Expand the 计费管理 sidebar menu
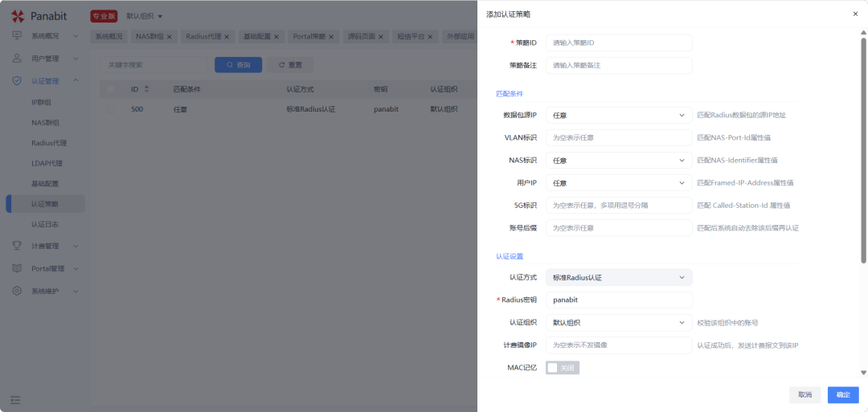Screen dimensions: 868x412 (76, 246)
